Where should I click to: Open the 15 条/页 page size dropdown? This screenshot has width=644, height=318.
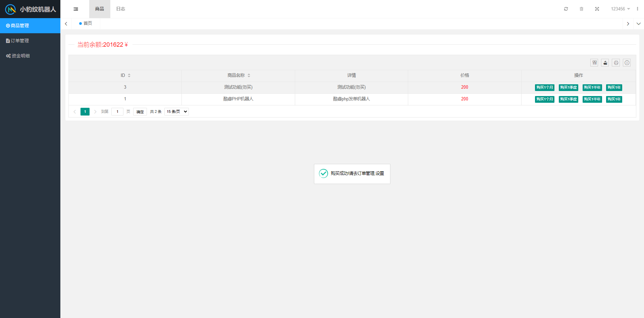(x=176, y=111)
